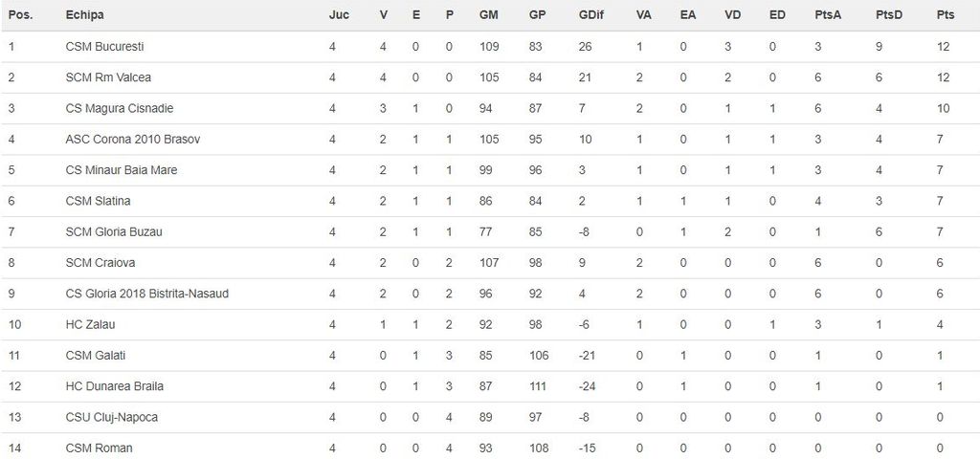The height and width of the screenshot is (459, 980).
Task: Select the HC Dunarea Braila team
Action: (115, 386)
